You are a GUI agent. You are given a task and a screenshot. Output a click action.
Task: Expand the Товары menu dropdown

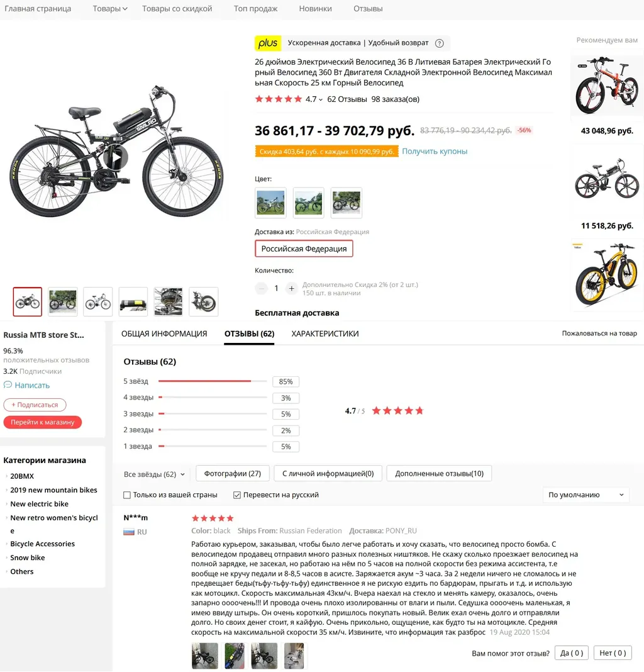110,9
